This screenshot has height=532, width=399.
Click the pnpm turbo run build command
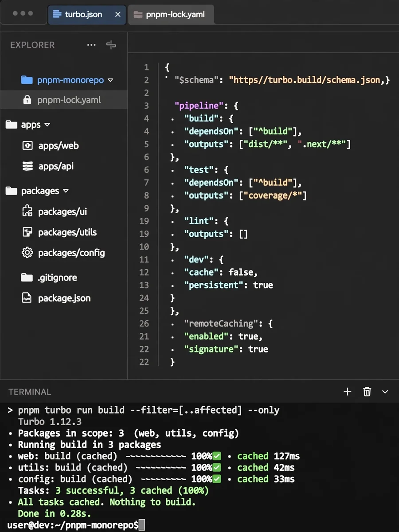(x=149, y=410)
